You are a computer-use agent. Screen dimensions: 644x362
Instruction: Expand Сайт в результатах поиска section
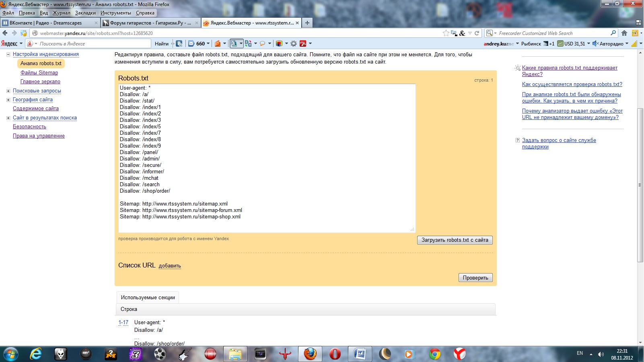pyautogui.click(x=8, y=118)
